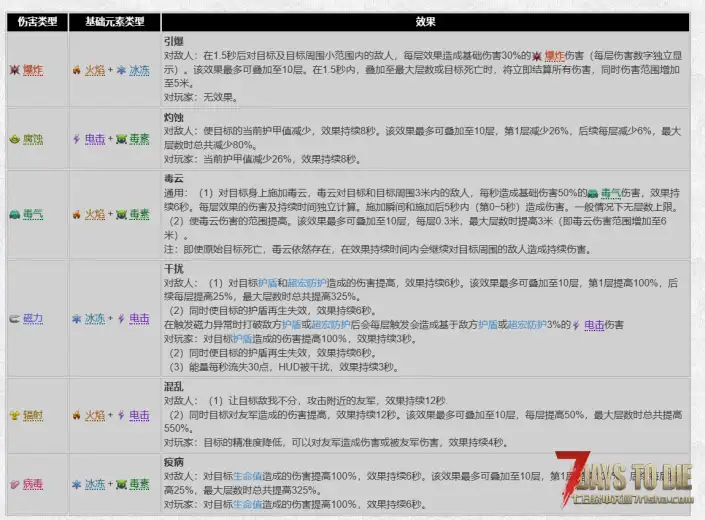
Task: Click the 电击 lightning icon in the 辐射 row
Action: (x=121, y=415)
